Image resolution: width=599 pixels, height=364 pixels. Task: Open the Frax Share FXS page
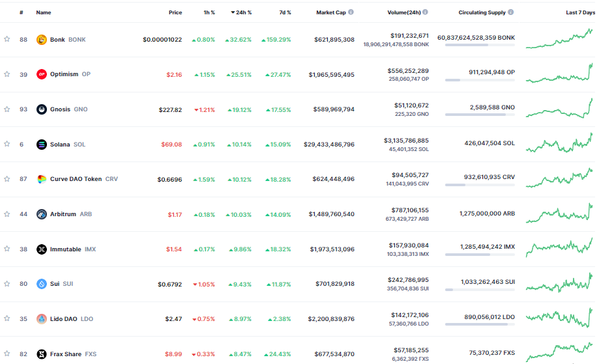74,354
